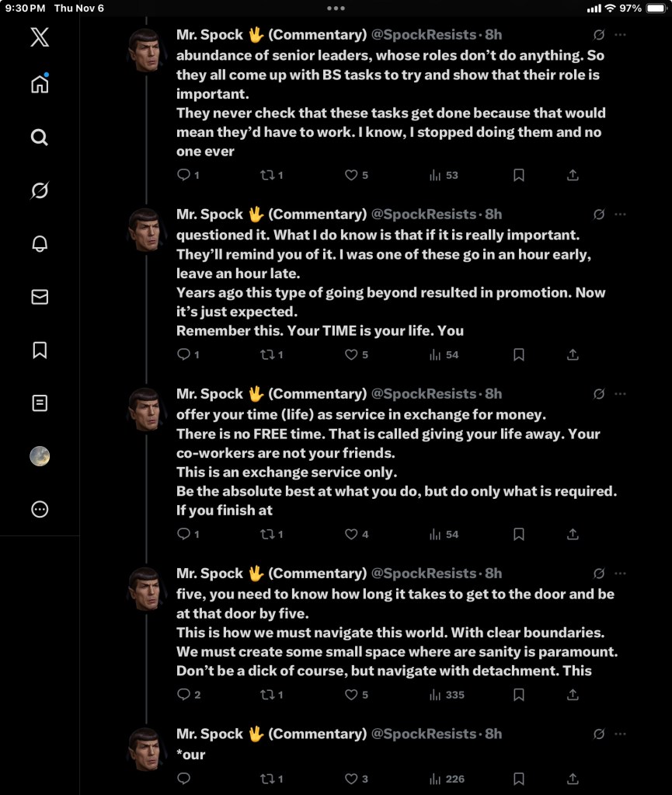Tap the multitasking dots at top center
The image size is (672, 795).
(336, 9)
